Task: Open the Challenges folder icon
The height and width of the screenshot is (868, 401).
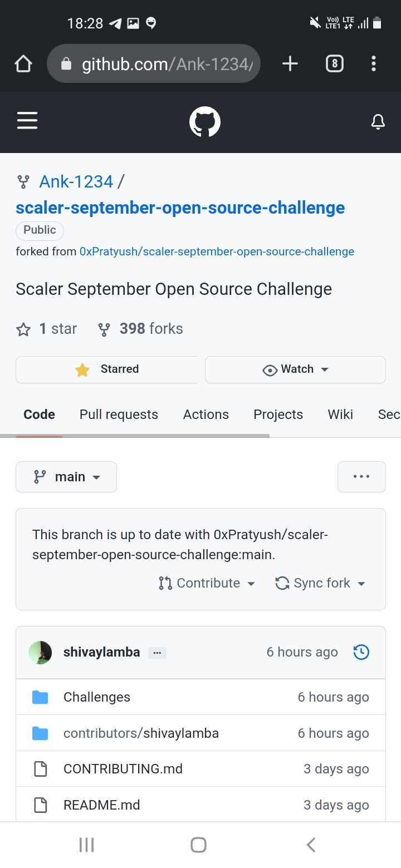Action: (x=40, y=697)
